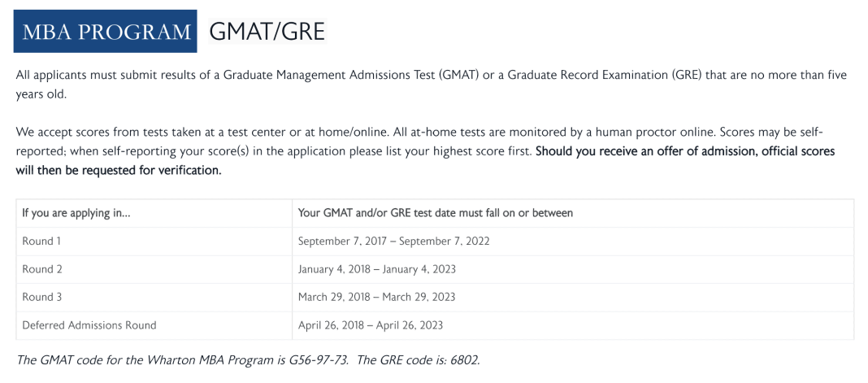Click the MBA Program logo banner
The height and width of the screenshot is (383, 868).
105,32
